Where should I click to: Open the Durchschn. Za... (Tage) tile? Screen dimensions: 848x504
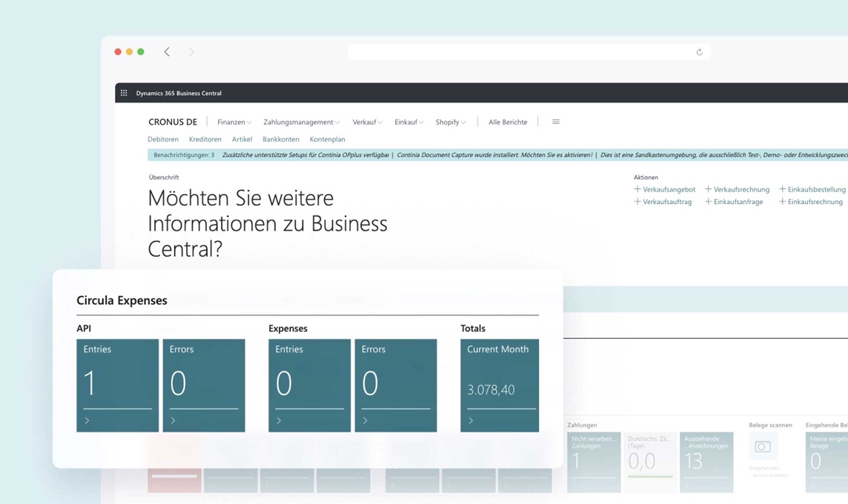coord(650,462)
